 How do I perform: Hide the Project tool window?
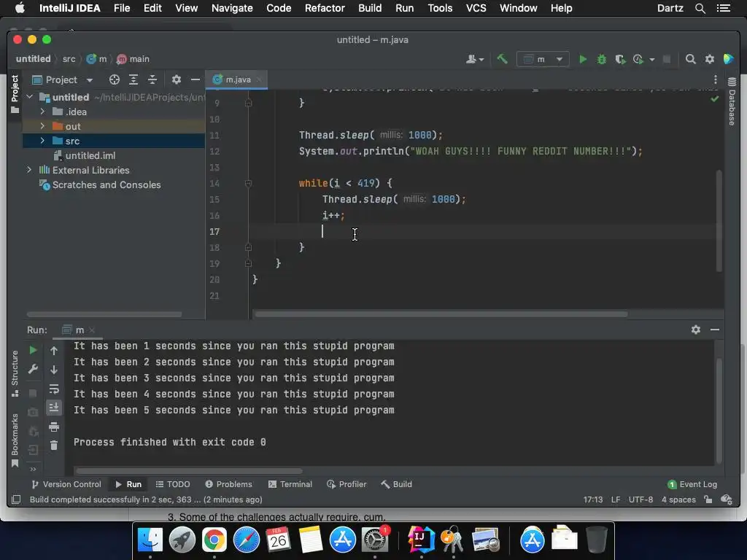click(x=195, y=79)
